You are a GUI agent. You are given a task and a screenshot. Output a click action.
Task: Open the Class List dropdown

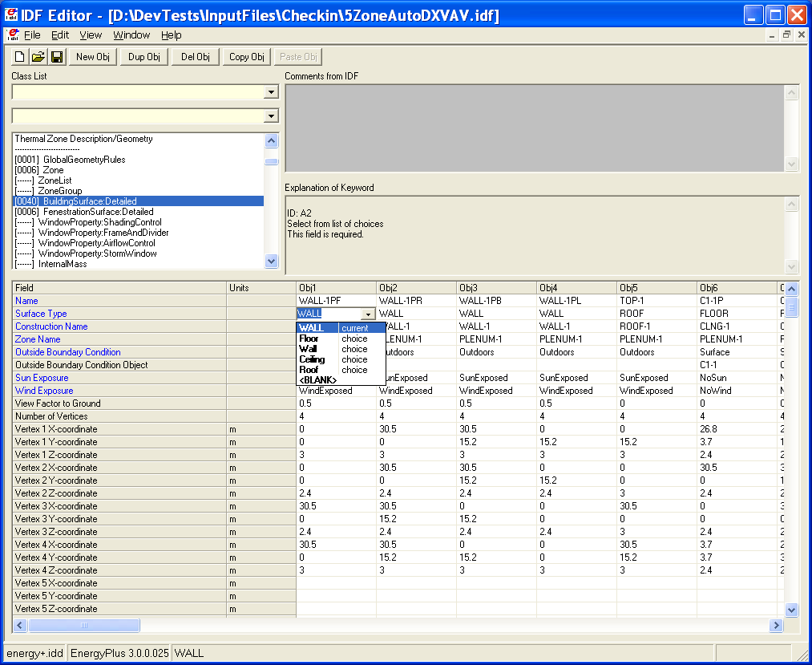(x=272, y=92)
